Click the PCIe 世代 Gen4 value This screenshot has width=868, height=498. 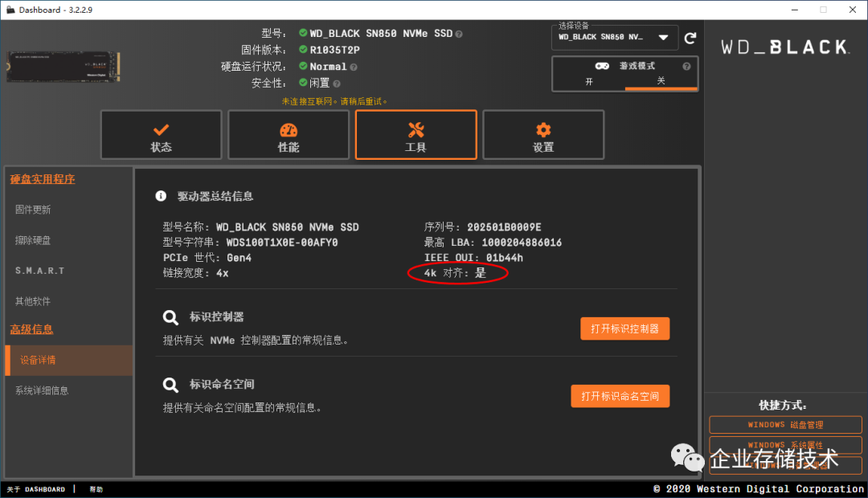coord(240,259)
